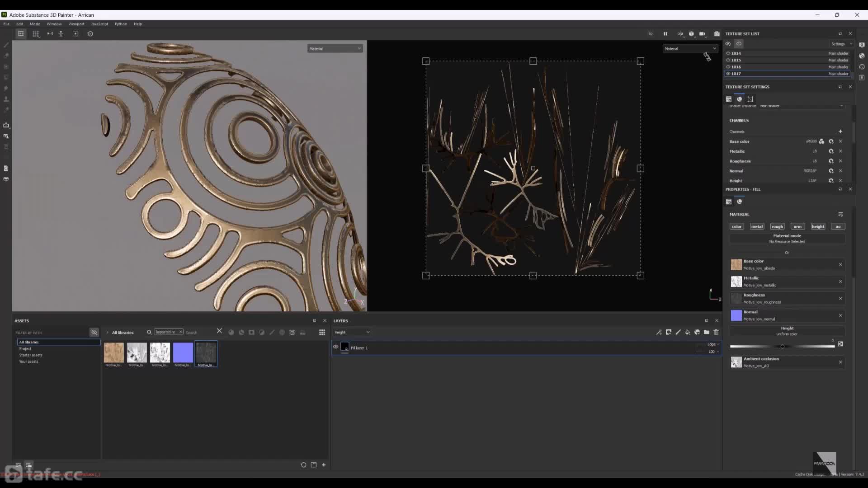Image resolution: width=868 pixels, height=488 pixels.
Task: Toggle the filter-by-path hide icon in Assets
Action: [x=94, y=333]
